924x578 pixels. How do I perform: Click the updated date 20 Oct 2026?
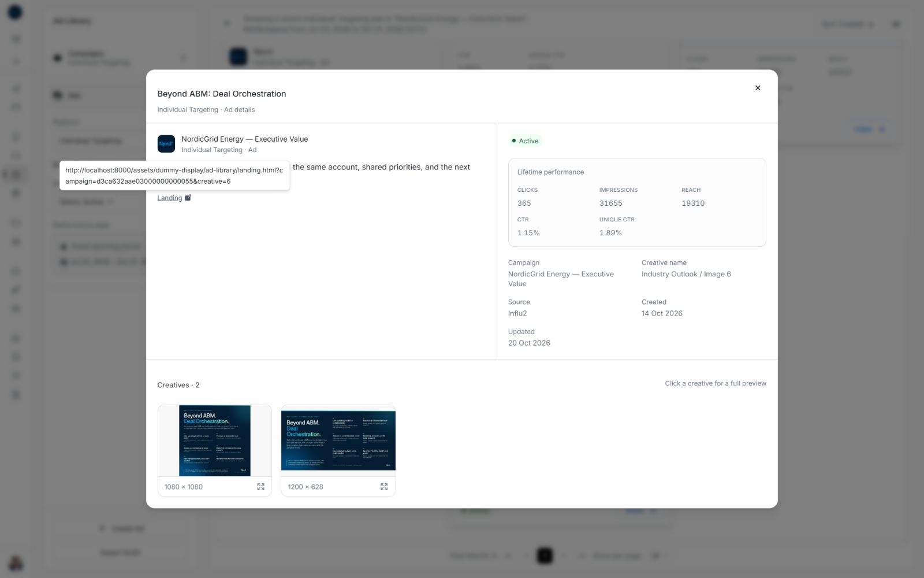529,343
